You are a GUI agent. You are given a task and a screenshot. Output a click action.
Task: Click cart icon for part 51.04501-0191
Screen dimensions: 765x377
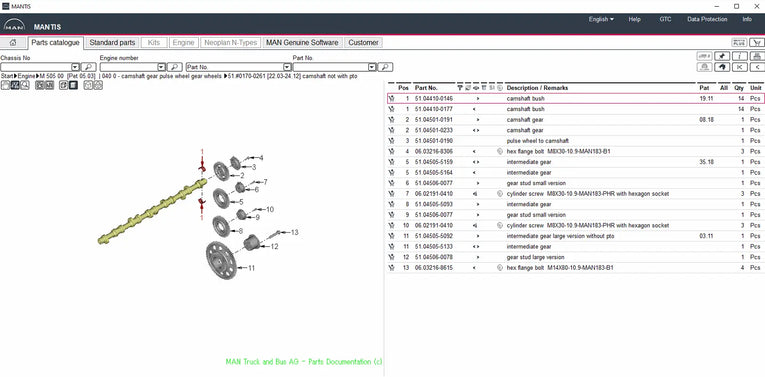[391, 119]
